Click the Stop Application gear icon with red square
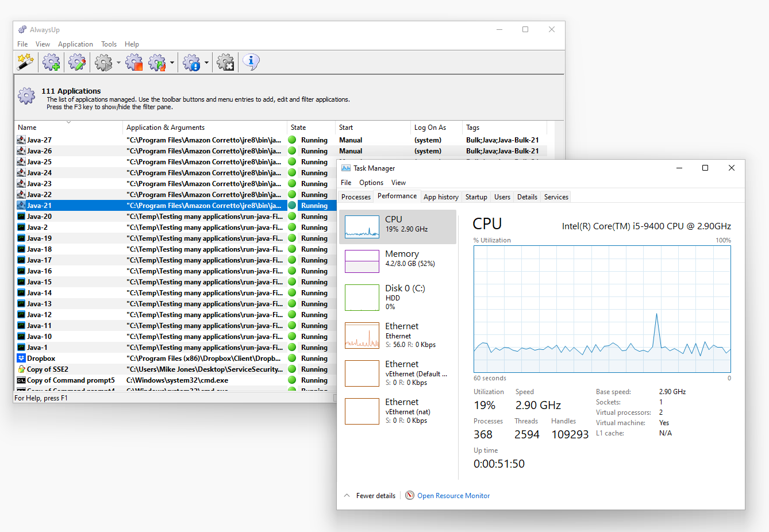The height and width of the screenshot is (532, 769). (134, 61)
